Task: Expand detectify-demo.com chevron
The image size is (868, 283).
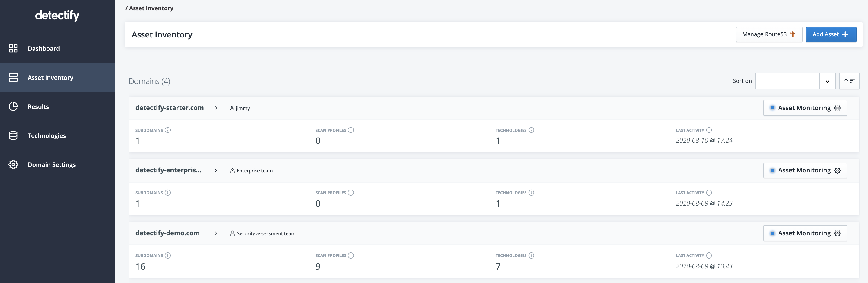Action: pos(216,233)
